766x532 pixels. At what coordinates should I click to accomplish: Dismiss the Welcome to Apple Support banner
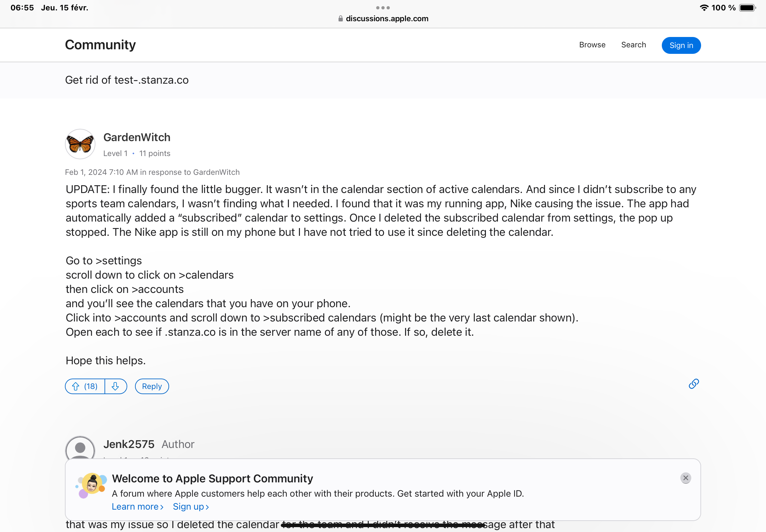click(686, 478)
